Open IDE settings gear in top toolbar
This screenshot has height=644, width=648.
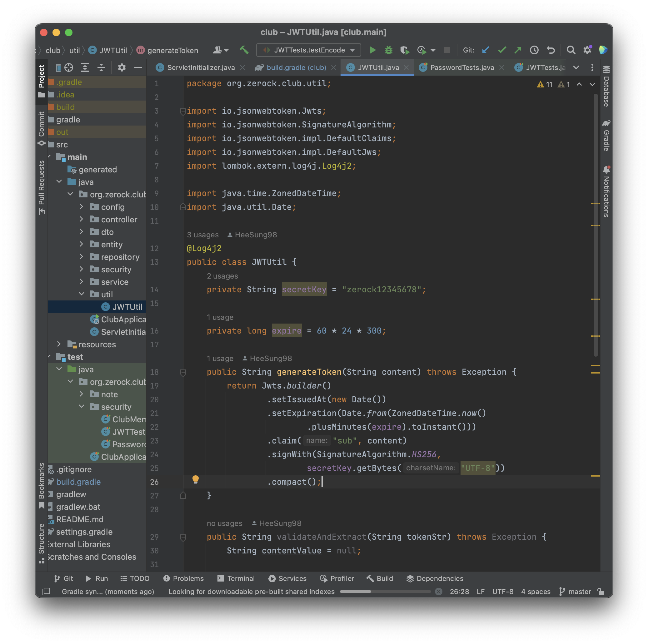587,50
